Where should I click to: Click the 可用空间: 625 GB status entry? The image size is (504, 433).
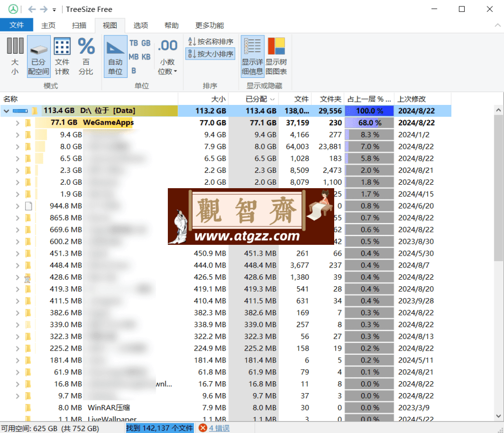[x=50, y=429]
